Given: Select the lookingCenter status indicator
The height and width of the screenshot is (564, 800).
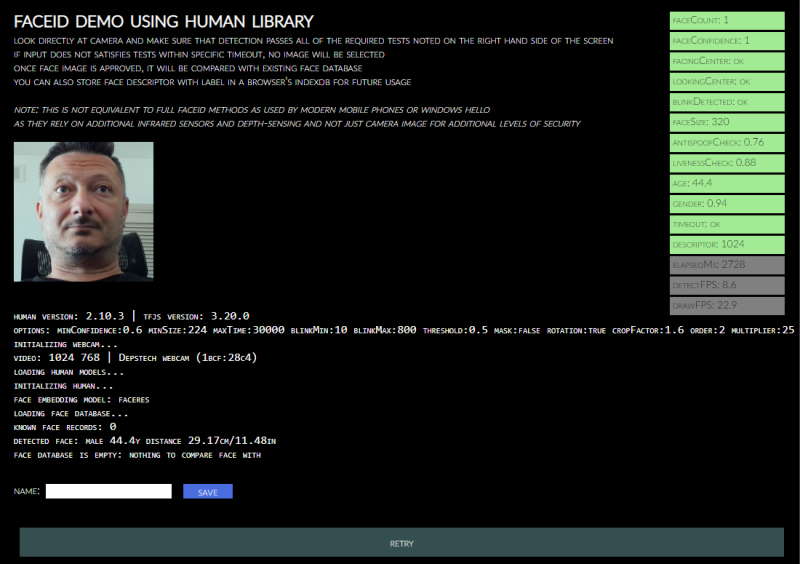Looking at the screenshot, I should (x=727, y=81).
